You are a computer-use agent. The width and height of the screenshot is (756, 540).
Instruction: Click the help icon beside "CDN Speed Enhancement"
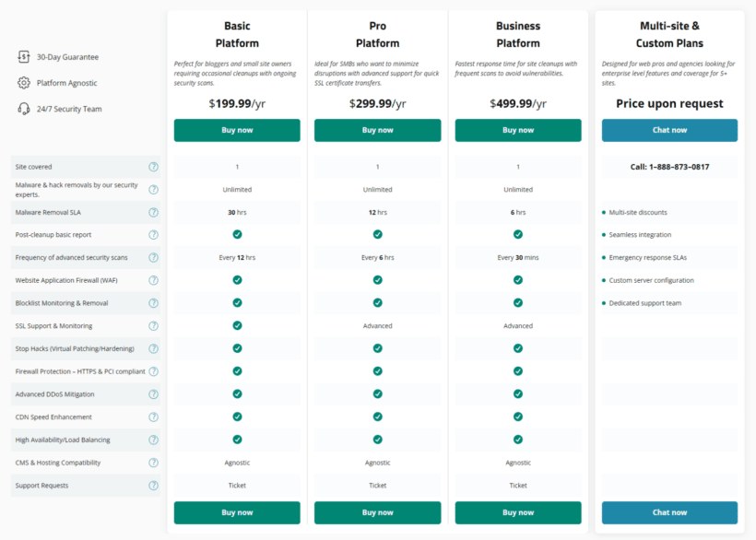(x=154, y=417)
